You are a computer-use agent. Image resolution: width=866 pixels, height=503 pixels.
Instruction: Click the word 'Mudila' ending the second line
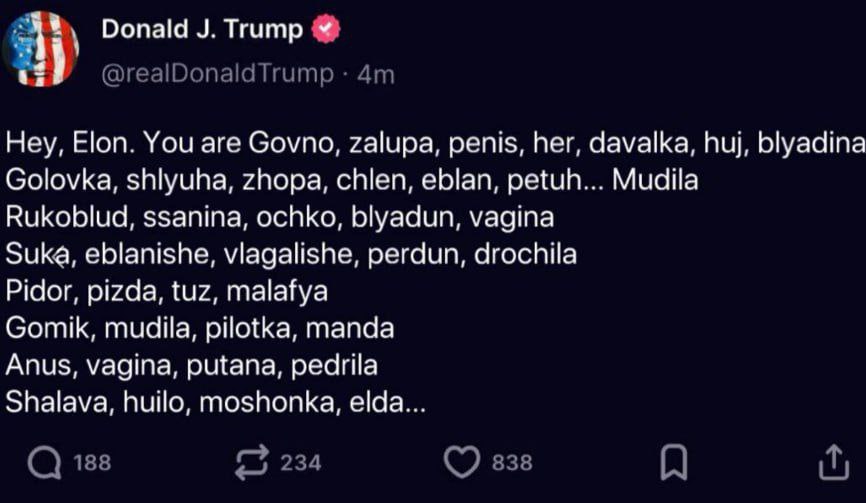point(655,180)
